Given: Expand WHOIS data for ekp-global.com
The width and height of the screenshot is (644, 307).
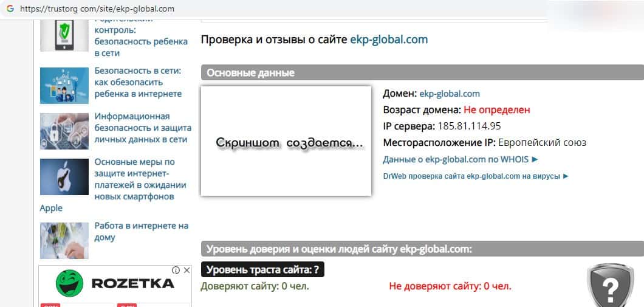Looking at the screenshot, I should (x=461, y=159).
